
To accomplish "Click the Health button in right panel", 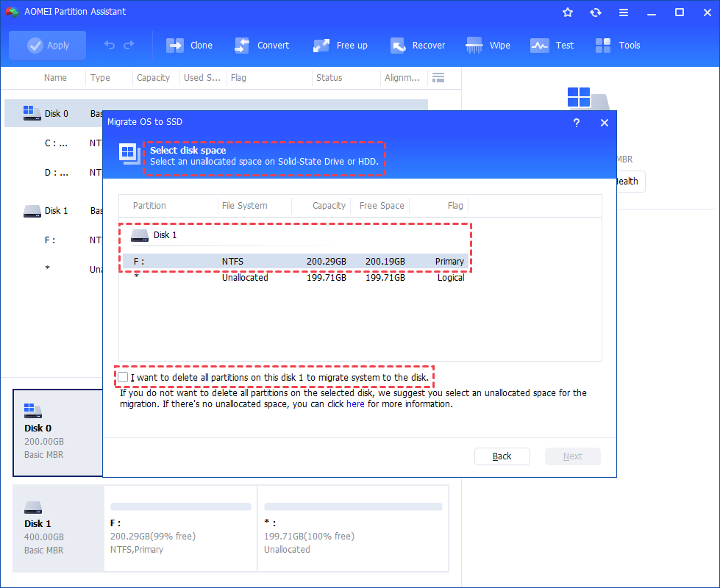I will [x=630, y=182].
